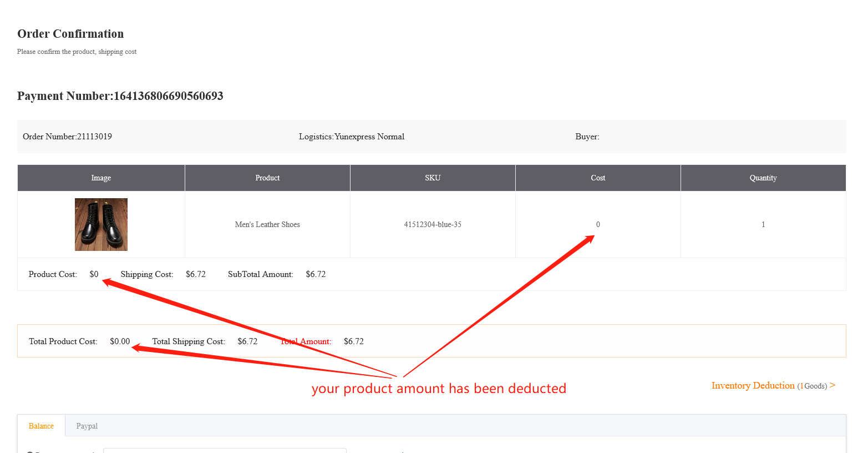Expand the arrow beside Inventory Deduction goods
Screen dimensions: 868x453
[833, 385]
